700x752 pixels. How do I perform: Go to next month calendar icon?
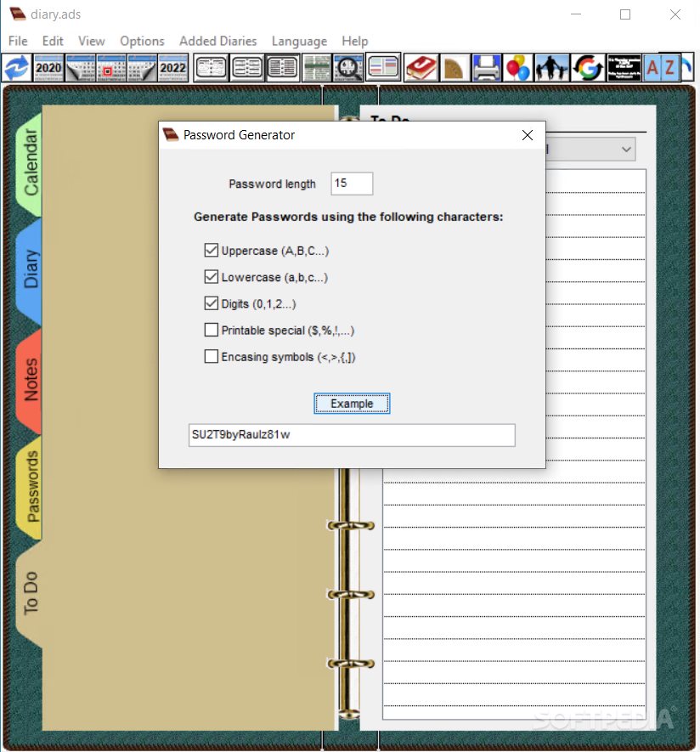point(143,68)
